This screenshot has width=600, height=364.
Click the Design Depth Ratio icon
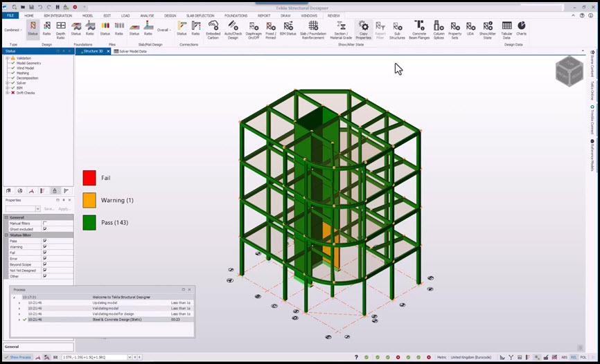61,30
